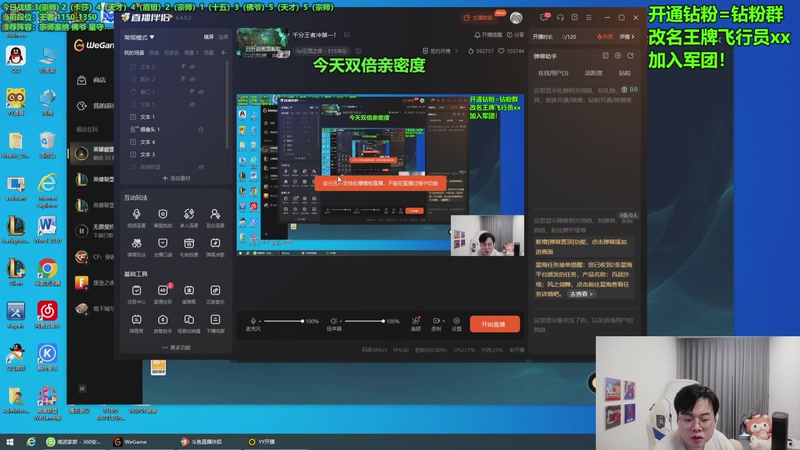800x450 pixels.
Task: Toggle visibility of 文本 5 source
Action: (193, 104)
